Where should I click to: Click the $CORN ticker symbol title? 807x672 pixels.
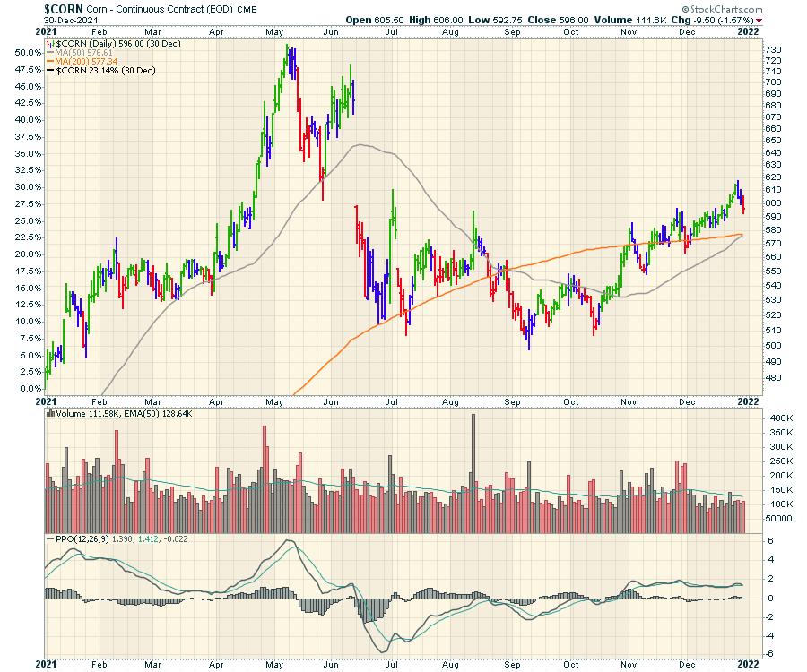tap(64, 7)
